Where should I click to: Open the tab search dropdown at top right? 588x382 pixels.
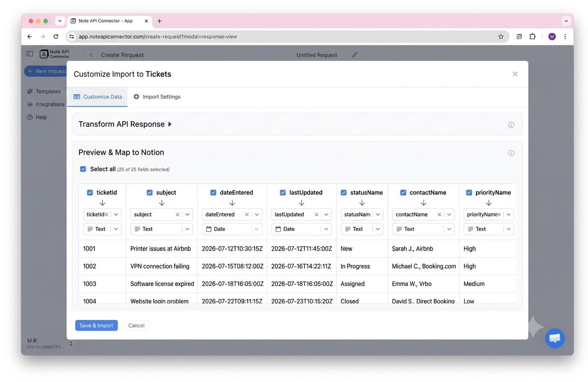[x=566, y=21]
